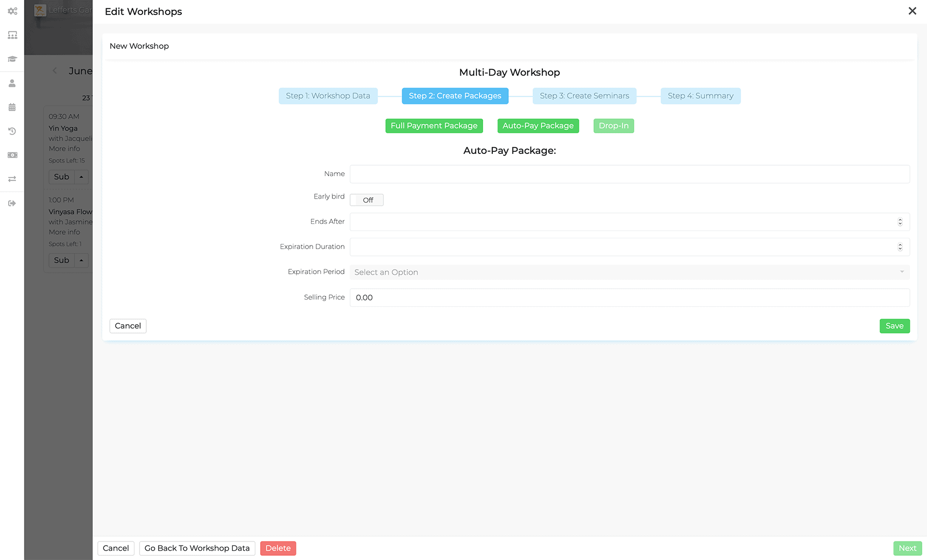Go to Step 1: Workshop Data
This screenshot has height=560, width=927.
(x=328, y=96)
